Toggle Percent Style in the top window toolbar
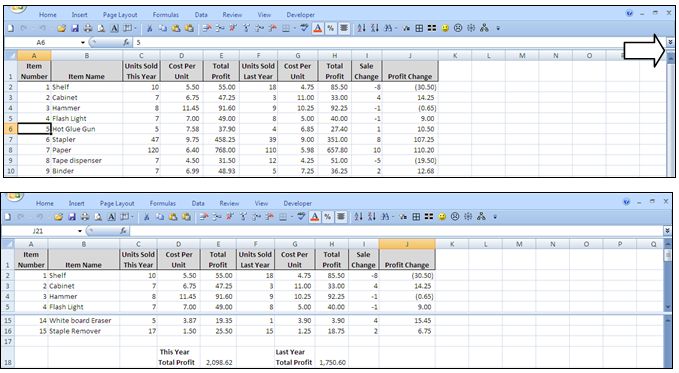 (x=331, y=28)
